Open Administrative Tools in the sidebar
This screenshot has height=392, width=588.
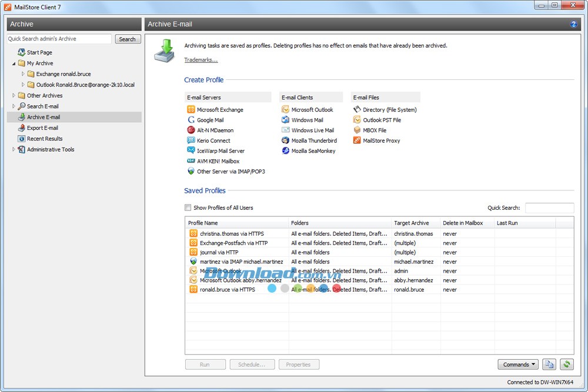tap(51, 149)
